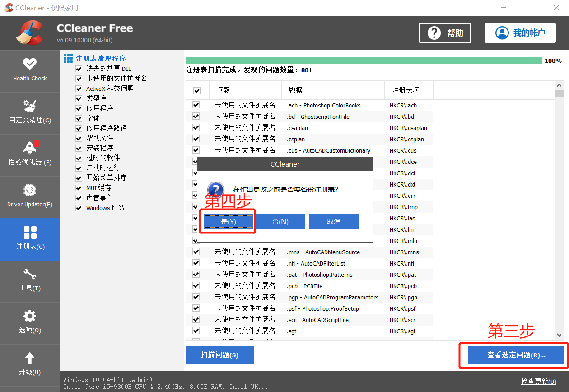
Task: Toggle Windows 服务 checkbox
Action: click(79, 208)
